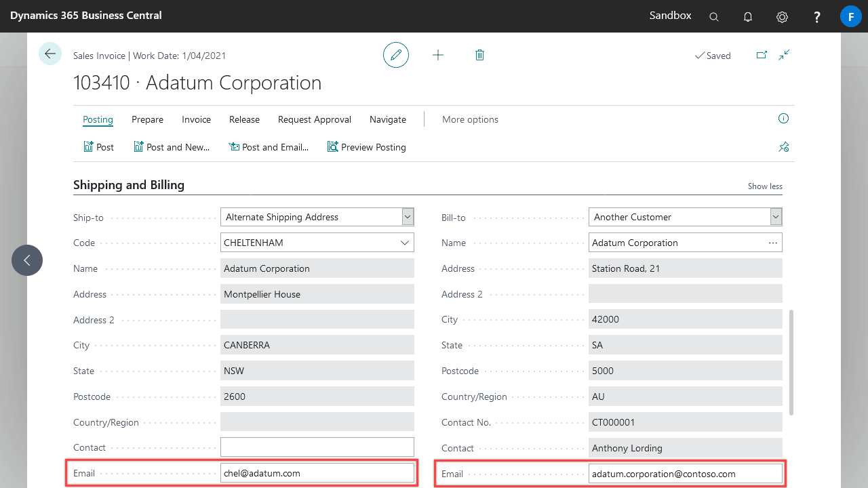
Task: Open the Prepare menu
Action: click(147, 119)
